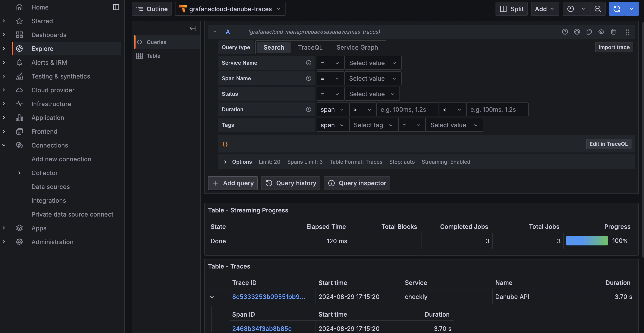644x333 pixels.
Task: Duplicate query A using the copy icon
Action: (589, 32)
